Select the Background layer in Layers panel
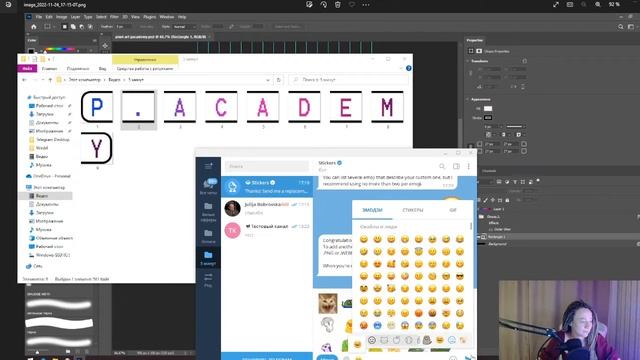The image size is (640, 360). pyautogui.click(x=498, y=244)
